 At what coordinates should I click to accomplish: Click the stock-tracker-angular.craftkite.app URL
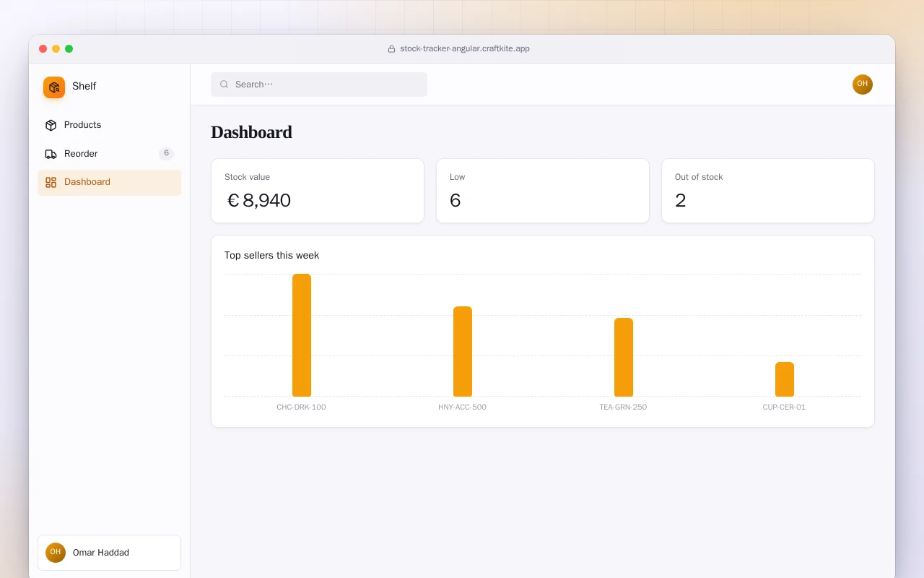pyautogui.click(x=465, y=49)
